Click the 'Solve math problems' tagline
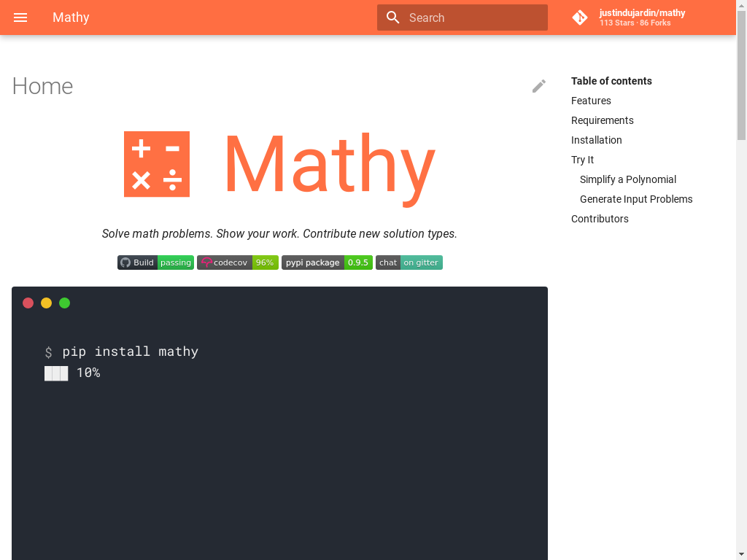Viewport: 747px width, 560px height. (x=279, y=234)
